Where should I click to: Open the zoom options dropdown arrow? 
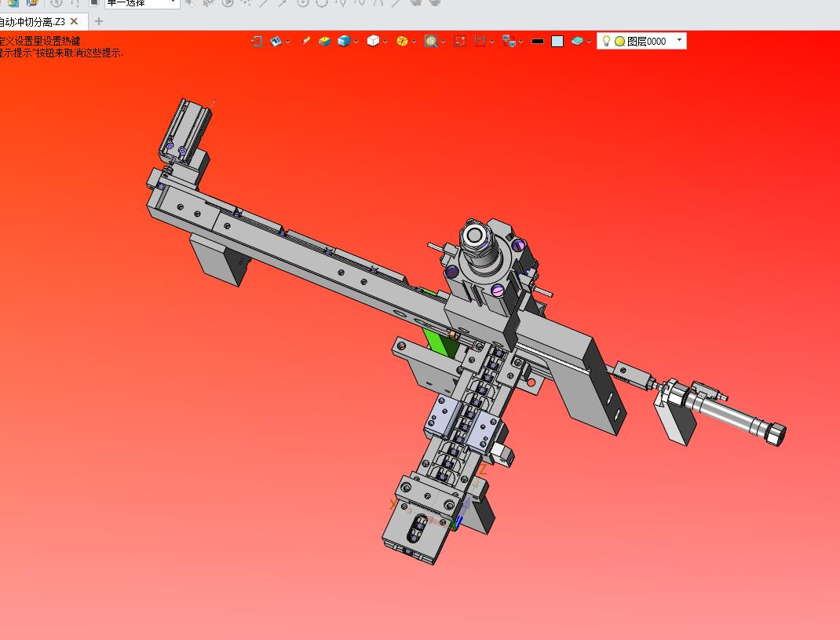pyautogui.click(x=443, y=42)
